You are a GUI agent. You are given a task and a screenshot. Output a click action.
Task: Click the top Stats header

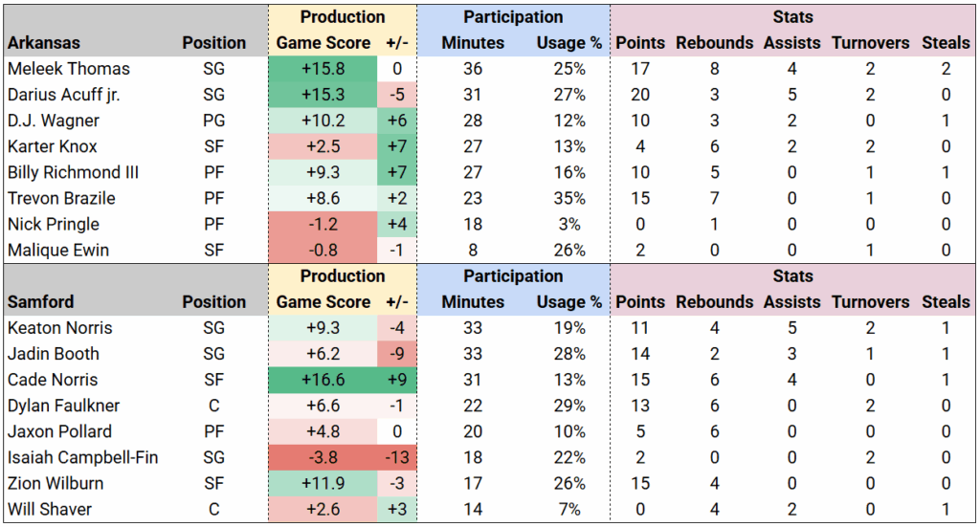tap(792, 17)
